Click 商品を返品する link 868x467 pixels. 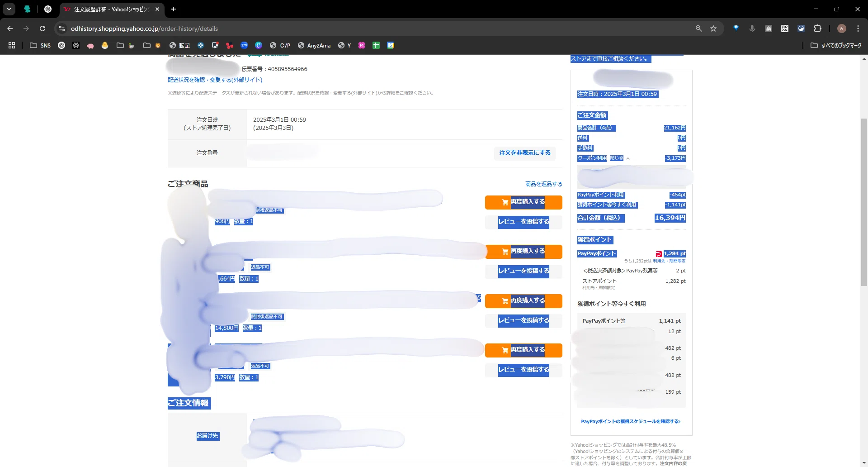point(544,184)
